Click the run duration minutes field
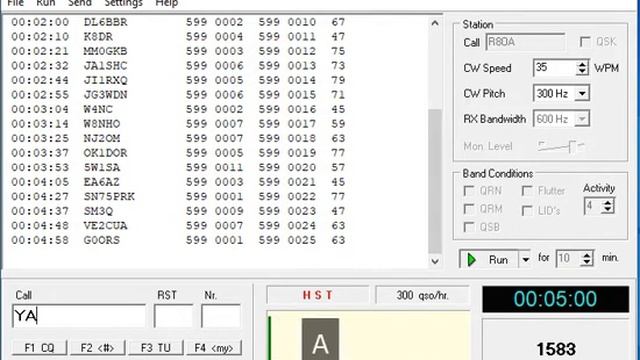This screenshot has width=640, height=360. click(x=569, y=258)
